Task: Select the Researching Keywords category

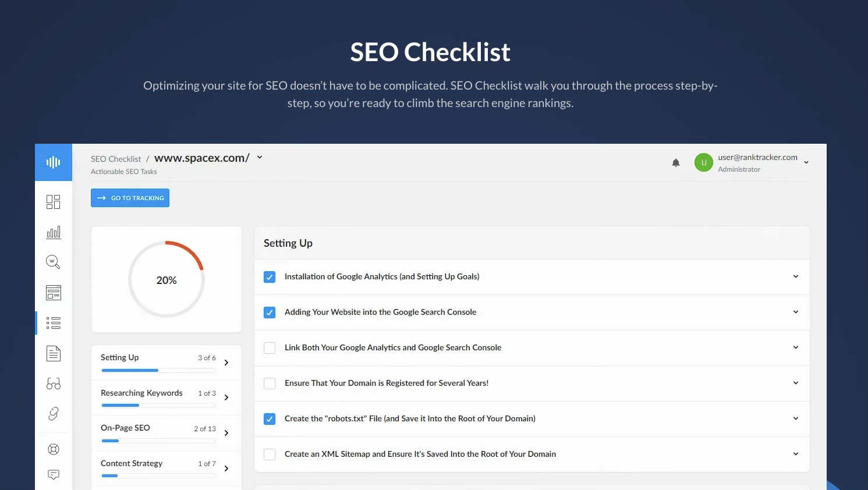Action: [x=166, y=398]
